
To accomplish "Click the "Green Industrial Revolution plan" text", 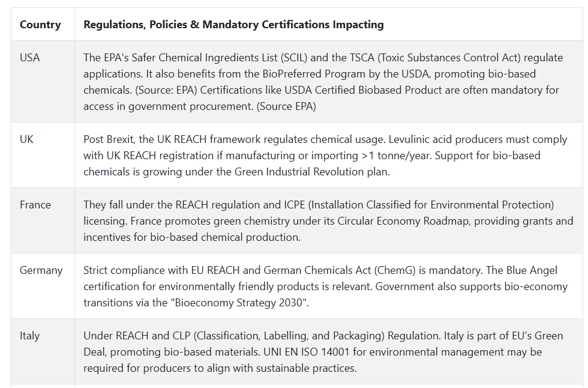I will pyautogui.click(x=311, y=172).
